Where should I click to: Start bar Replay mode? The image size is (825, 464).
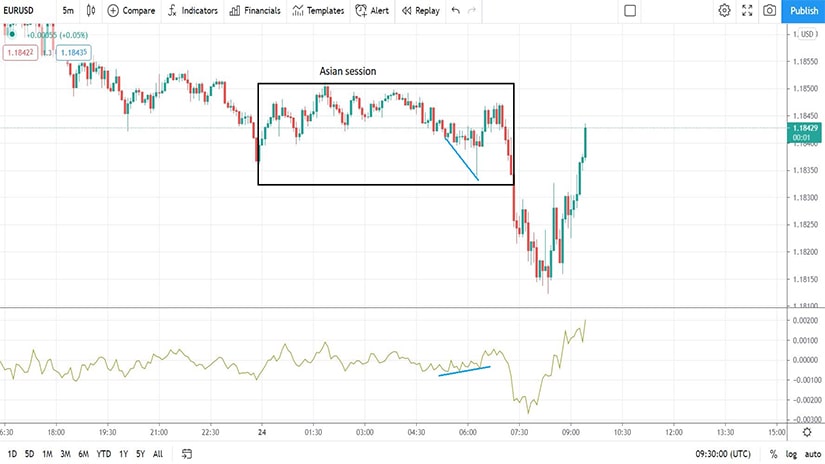[x=420, y=11]
